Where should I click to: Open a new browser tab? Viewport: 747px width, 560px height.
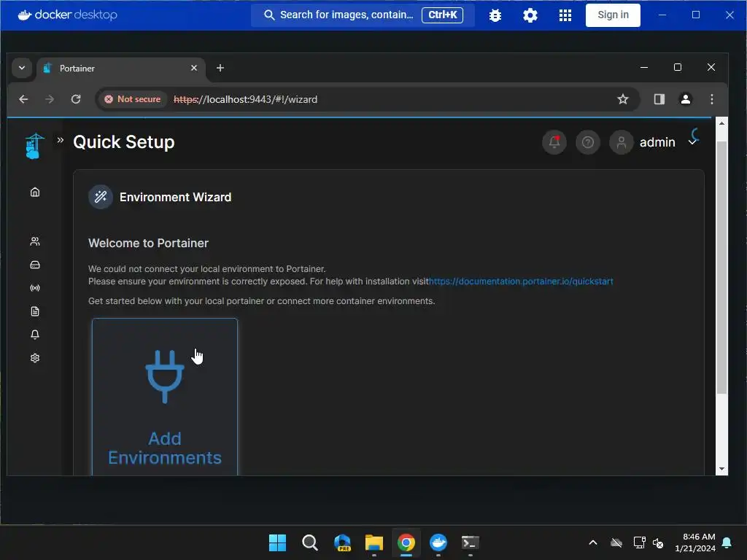coord(220,68)
